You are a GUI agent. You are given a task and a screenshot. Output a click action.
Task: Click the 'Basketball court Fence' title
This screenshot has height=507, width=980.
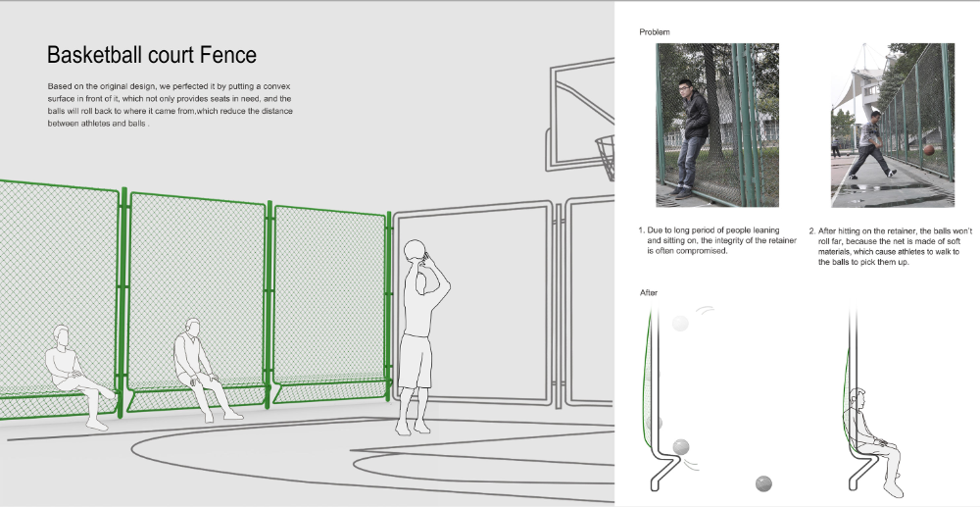[x=152, y=55]
